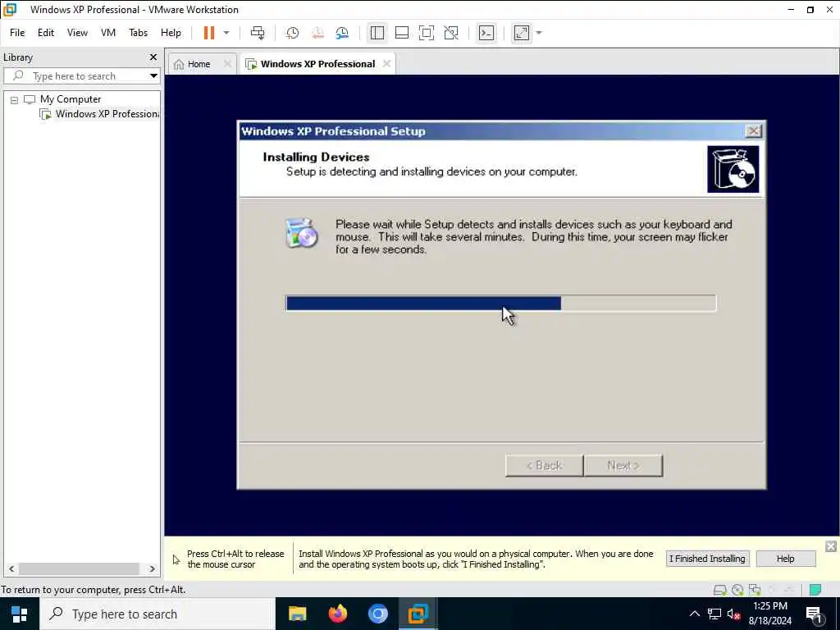Close the Windows XP Professional tab
Screen dimensions: 840x630
(x=387, y=64)
